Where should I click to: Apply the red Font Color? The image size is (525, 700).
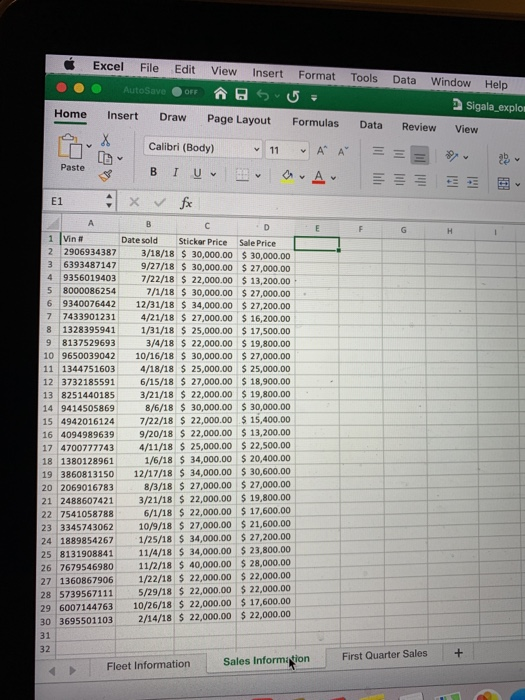(x=318, y=177)
